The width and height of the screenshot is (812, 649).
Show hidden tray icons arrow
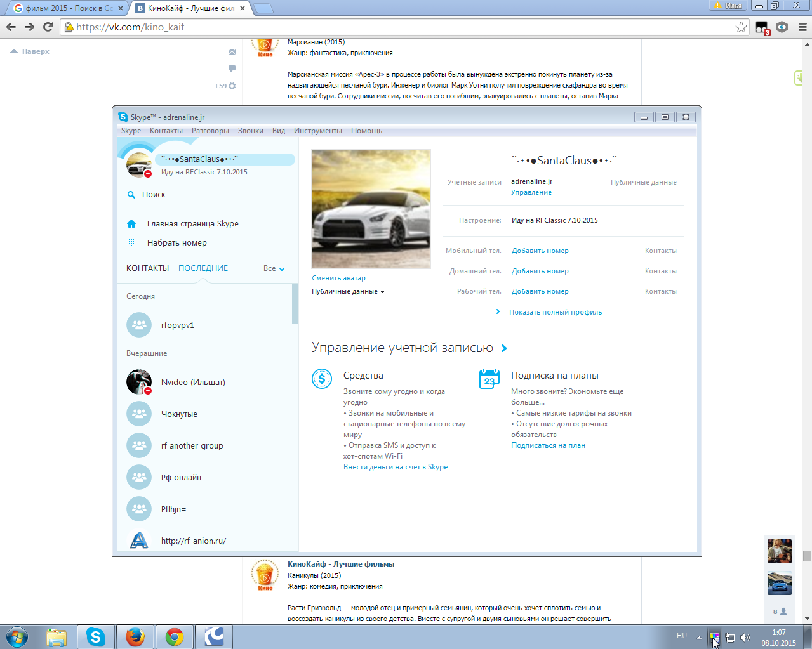699,638
